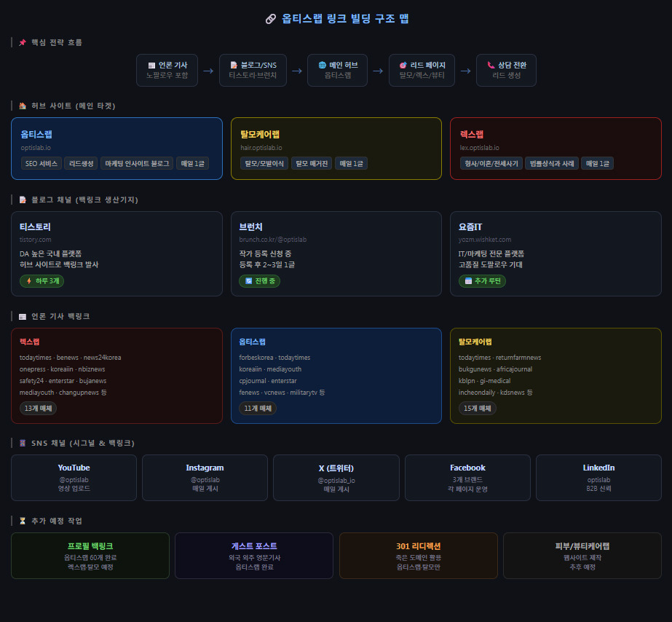The width and height of the screenshot is (672, 622).
Task: Select the 탈모 메거진 tag
Action: 312,164
